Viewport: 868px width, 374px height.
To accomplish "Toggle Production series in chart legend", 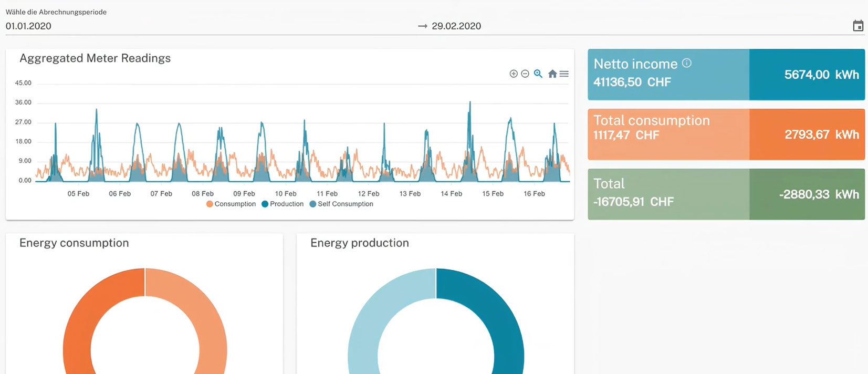I will pyautogui.click(x=283, y=204).
